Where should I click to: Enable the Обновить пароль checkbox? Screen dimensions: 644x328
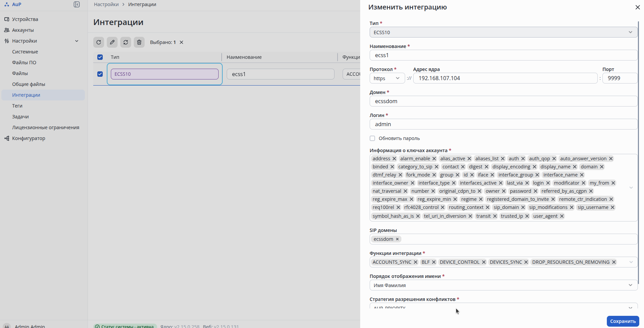[x=372, y=138]
